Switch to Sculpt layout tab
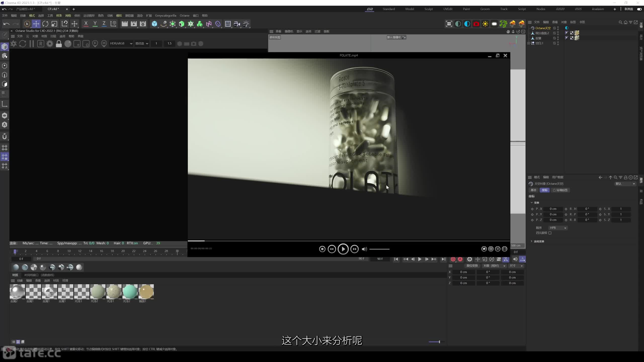Image resolution: width=644 pixels, height=362 pixels. [x=429, y=9]
